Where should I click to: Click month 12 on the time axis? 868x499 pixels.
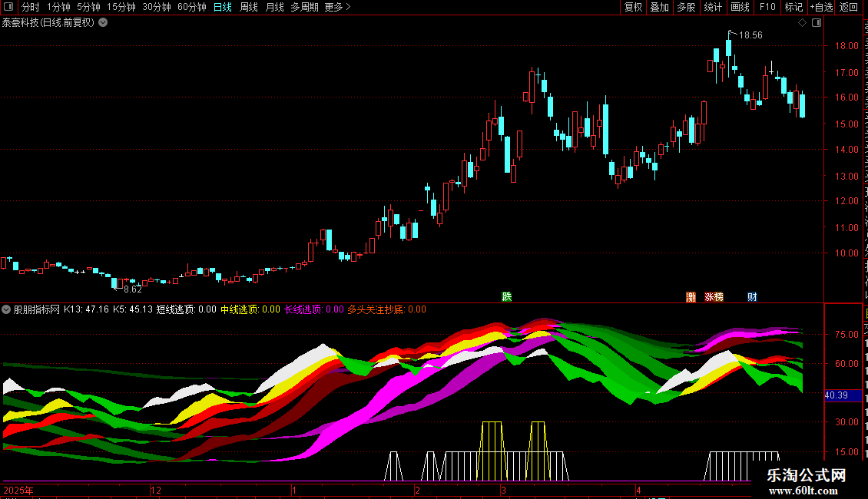156,490
